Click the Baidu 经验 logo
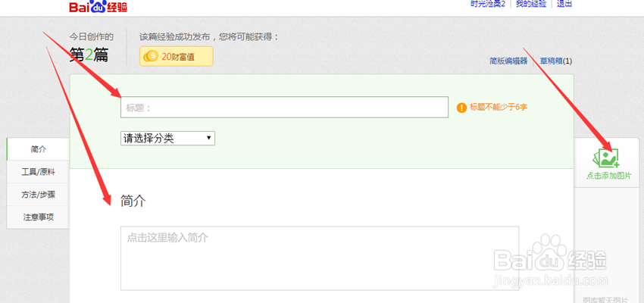 (98, 6)
